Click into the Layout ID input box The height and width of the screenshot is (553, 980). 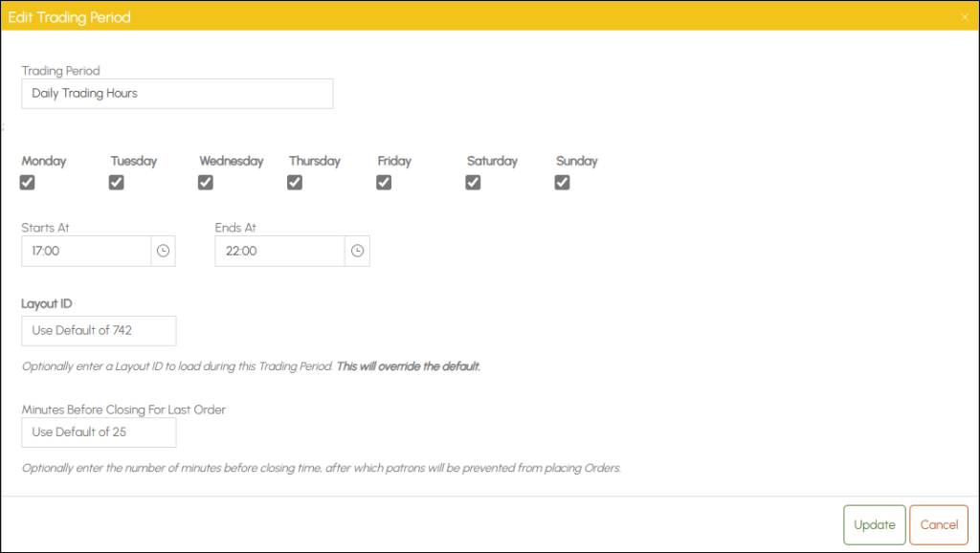pyautogui.click(x=99, y=330)
